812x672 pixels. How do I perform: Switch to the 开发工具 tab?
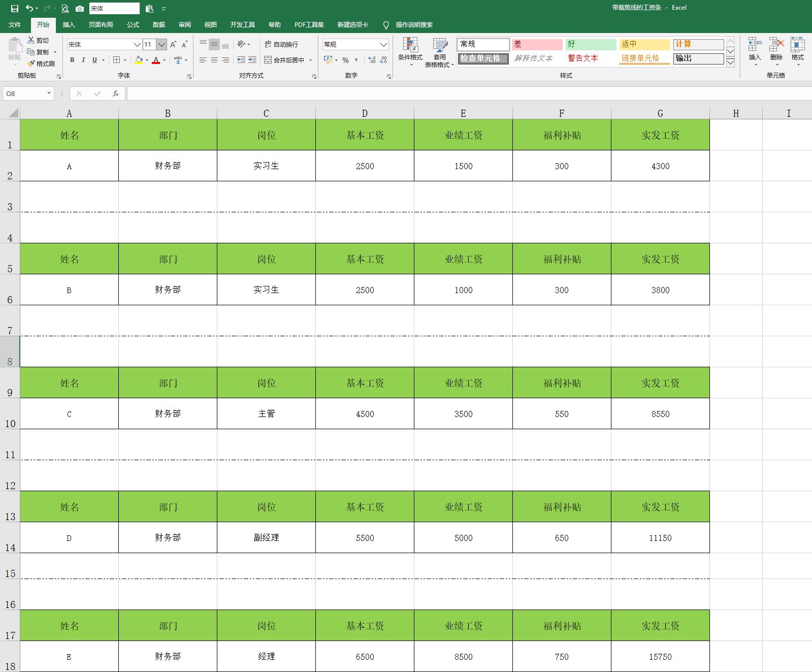click(242, 25)
